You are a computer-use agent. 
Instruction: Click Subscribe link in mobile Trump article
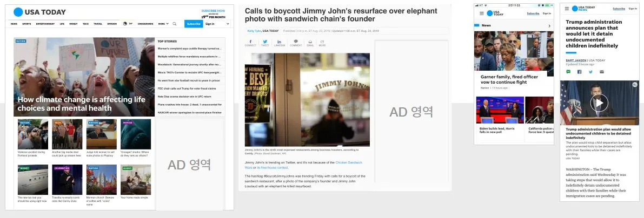[619, 9]
